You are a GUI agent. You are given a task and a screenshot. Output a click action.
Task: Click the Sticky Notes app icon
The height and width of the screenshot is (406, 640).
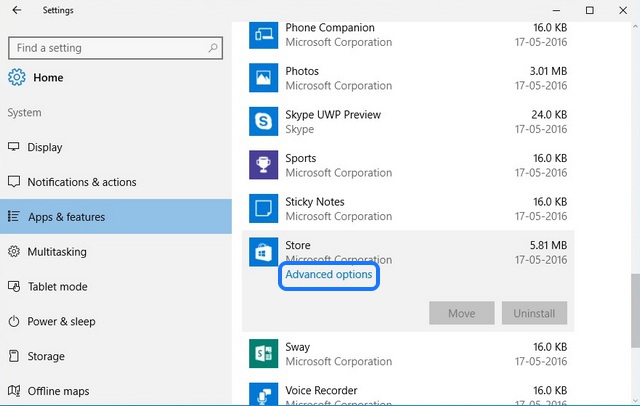click(264, 209)
